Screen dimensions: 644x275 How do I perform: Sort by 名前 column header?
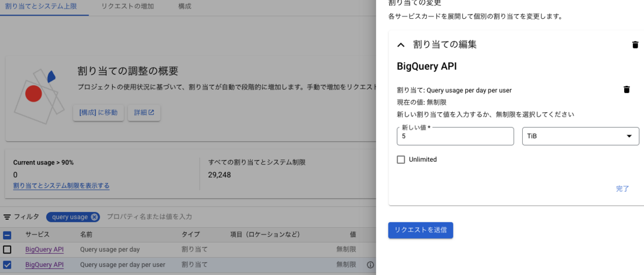tap(86, 235)
